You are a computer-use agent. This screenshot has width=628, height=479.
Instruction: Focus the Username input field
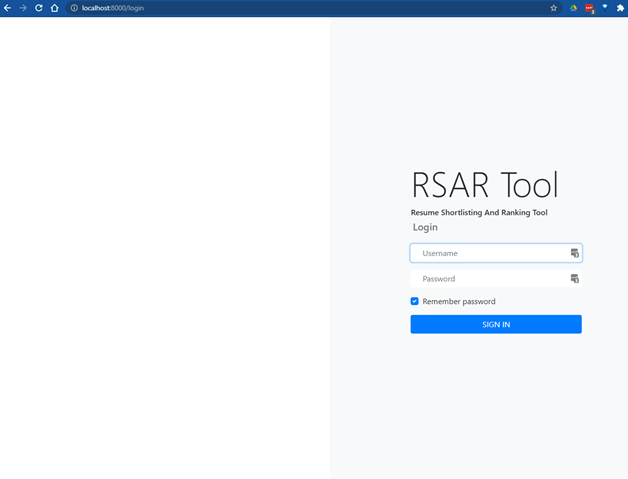(490, 254)
